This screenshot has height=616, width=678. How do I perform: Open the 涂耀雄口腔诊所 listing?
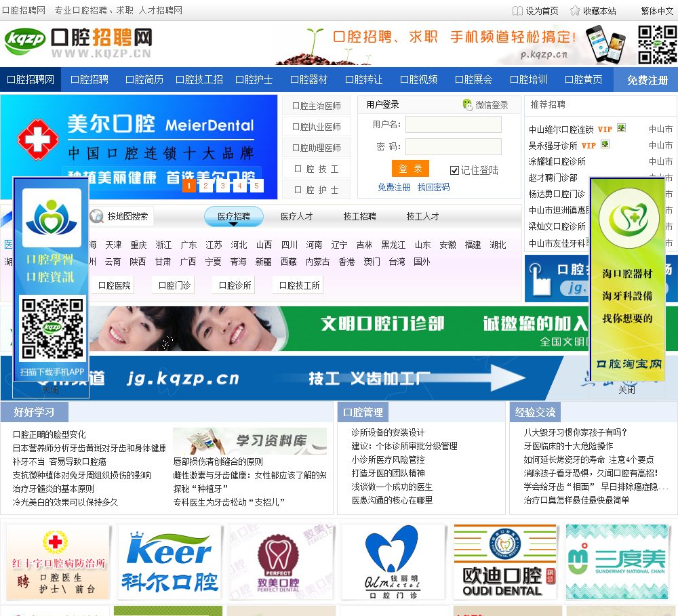(x=557, y=161)
